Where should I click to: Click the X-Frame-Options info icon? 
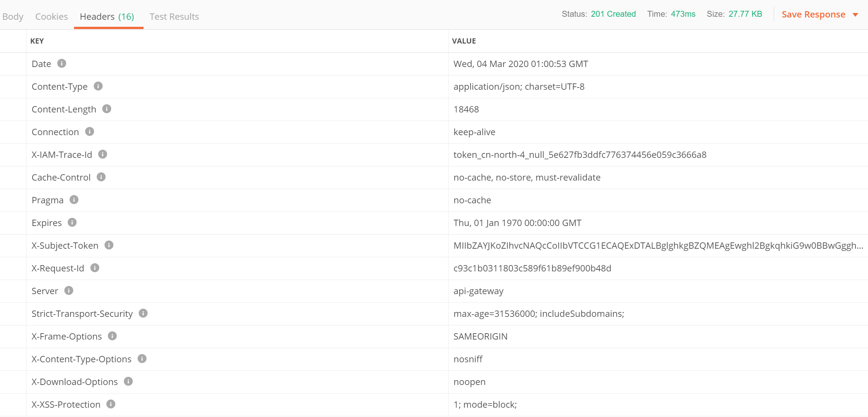pos(112,336)
